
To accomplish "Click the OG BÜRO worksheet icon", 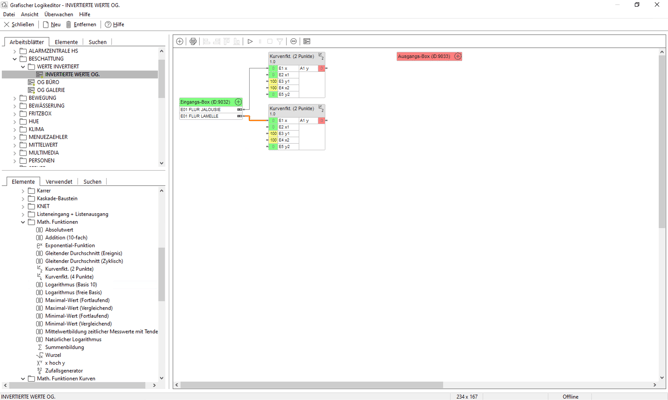I will [31, 82].
